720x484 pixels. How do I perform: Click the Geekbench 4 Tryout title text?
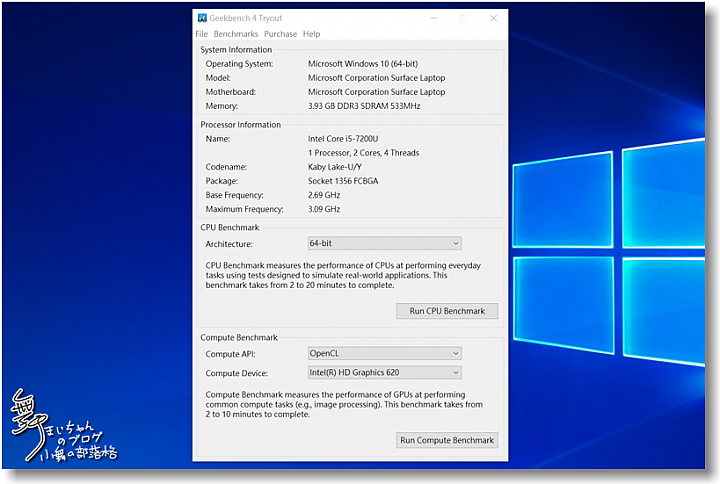(x=246, y=18)
